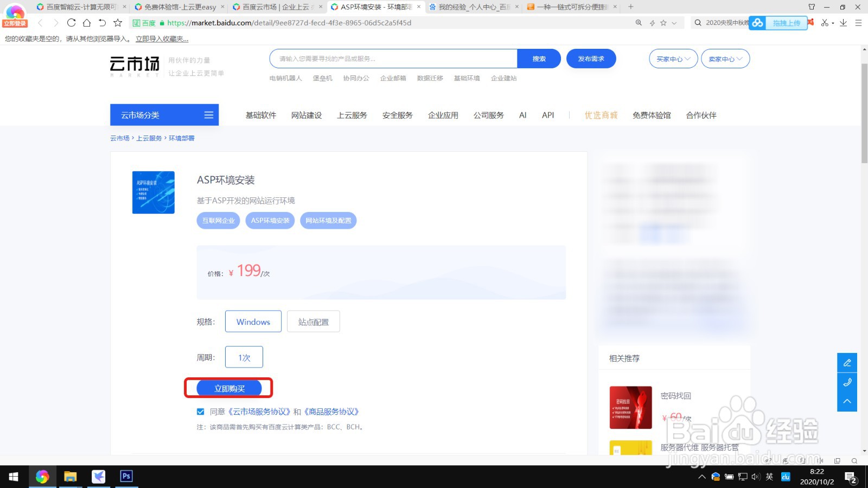This screenshot has height=488, width=868.
Task: Click the 立即购买 button
Action: tap(229, 388)
